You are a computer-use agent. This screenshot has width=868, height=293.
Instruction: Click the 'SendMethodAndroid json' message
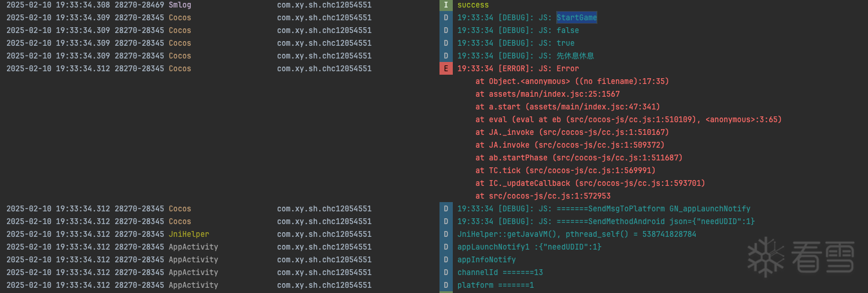click(606, 221)
